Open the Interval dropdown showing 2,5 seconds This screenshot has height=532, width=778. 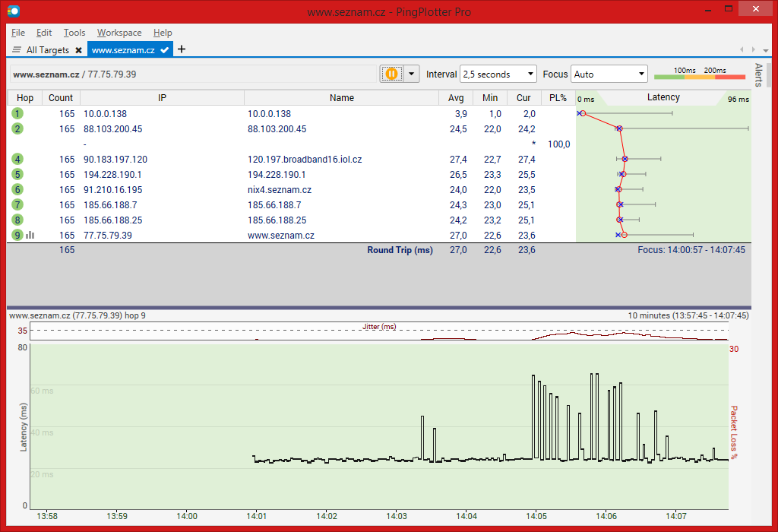click(498, 74)
